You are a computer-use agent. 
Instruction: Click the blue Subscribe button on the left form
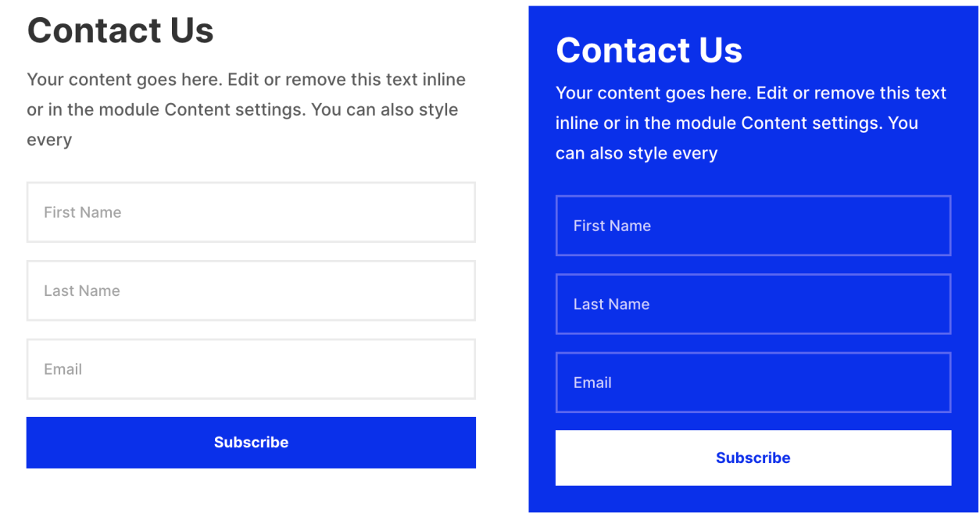coord(250,442)
